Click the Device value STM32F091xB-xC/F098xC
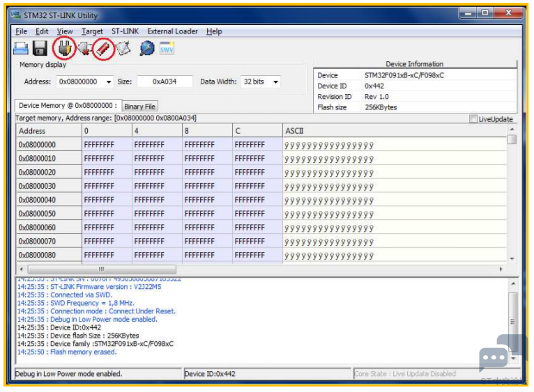The height and width of the screenshot is (392, 534). click(404, 75)
